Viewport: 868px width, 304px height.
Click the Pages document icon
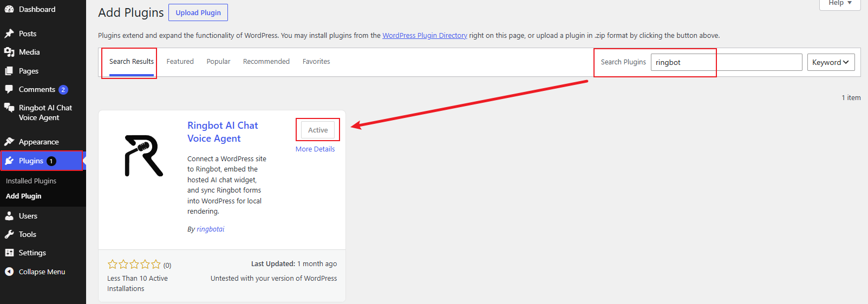9,71
